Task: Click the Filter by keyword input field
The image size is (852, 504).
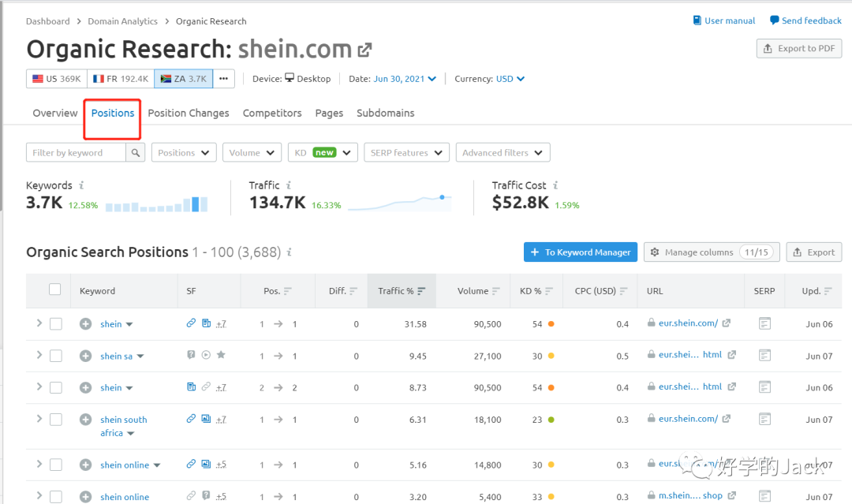Action: pos(76,152)
